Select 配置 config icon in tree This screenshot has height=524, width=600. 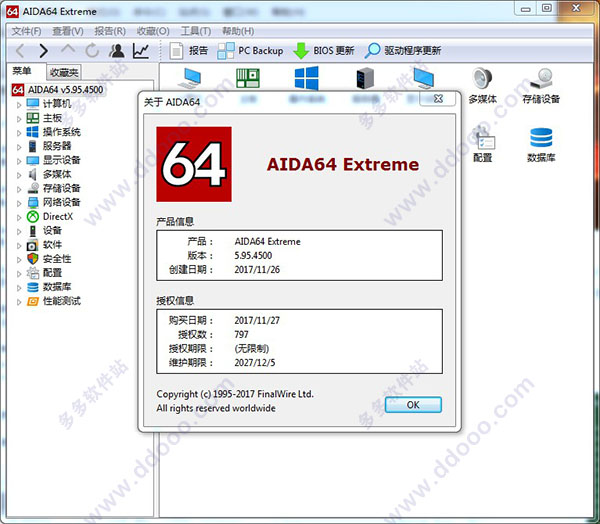tap(33, 273)
